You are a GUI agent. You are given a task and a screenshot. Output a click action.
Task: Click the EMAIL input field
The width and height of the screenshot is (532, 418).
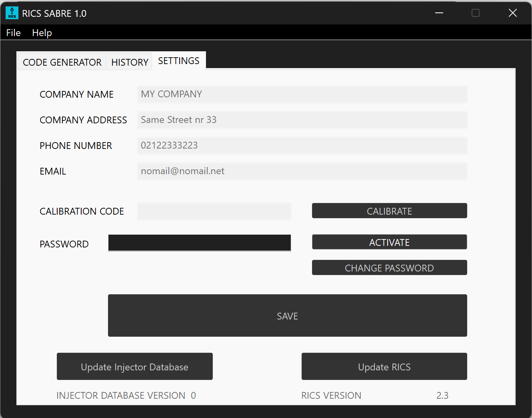tap(302, 171)
